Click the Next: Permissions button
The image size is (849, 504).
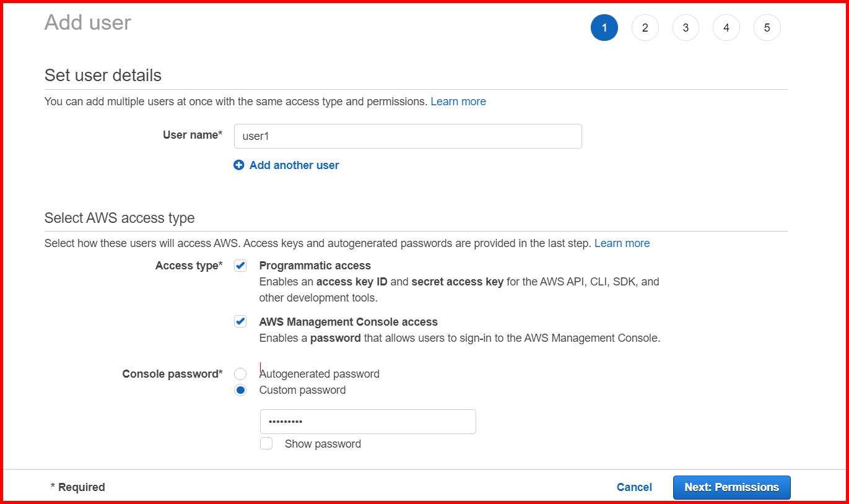731,487
